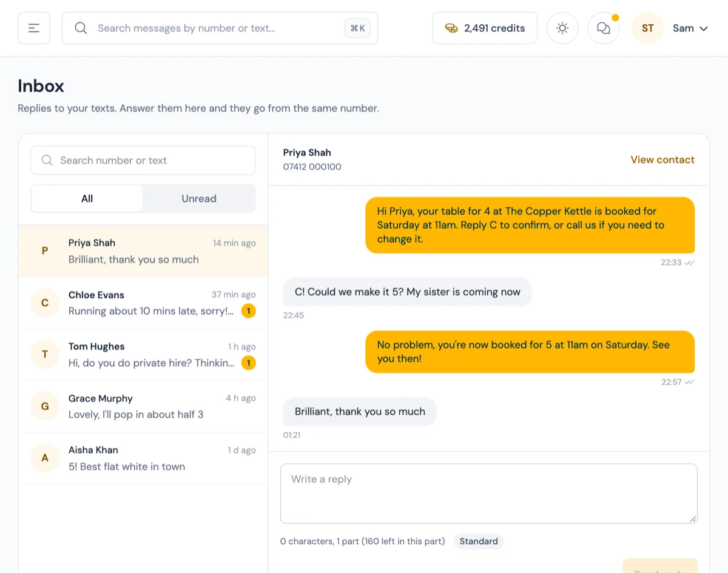728x573 pixels.
Task: Click 'Brilliant, thank you so much' chat bubble
Action: [360, 411]
